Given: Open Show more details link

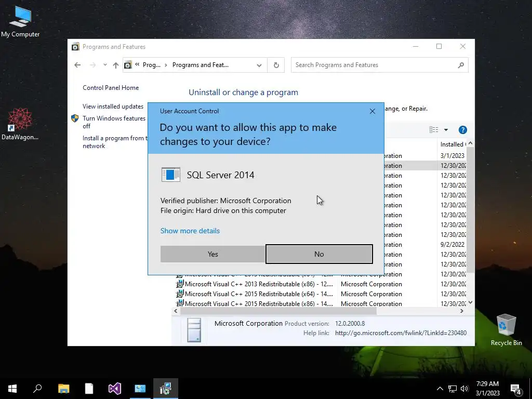Looking at the screenshot, I should [190, 231].
